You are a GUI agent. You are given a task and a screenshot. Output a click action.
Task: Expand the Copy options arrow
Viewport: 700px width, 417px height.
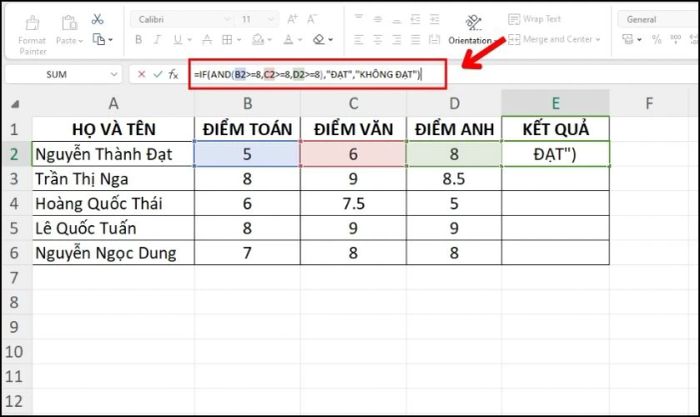pos(110,40)
